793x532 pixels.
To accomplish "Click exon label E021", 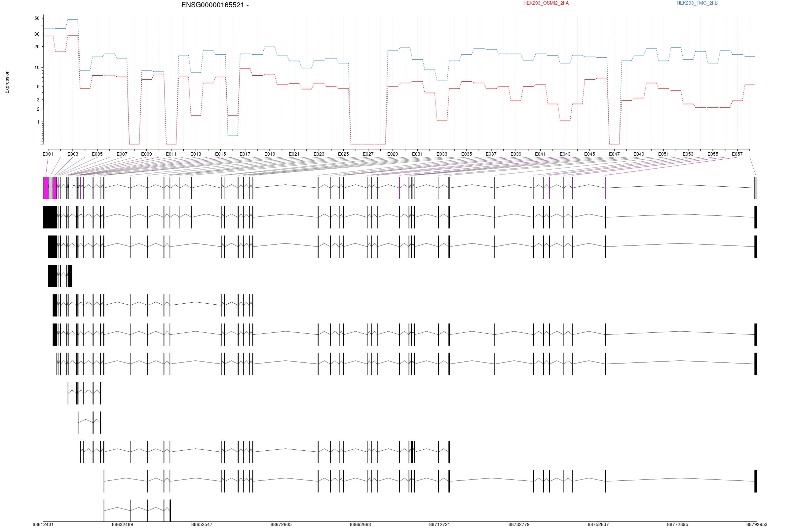I will click(294, 154).
